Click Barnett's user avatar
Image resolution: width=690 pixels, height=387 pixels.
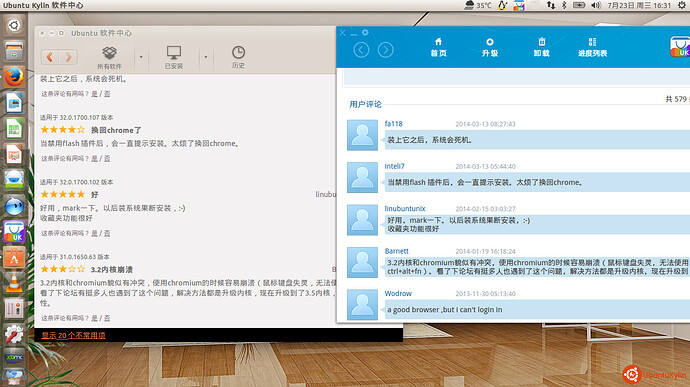tap(362, 262)
